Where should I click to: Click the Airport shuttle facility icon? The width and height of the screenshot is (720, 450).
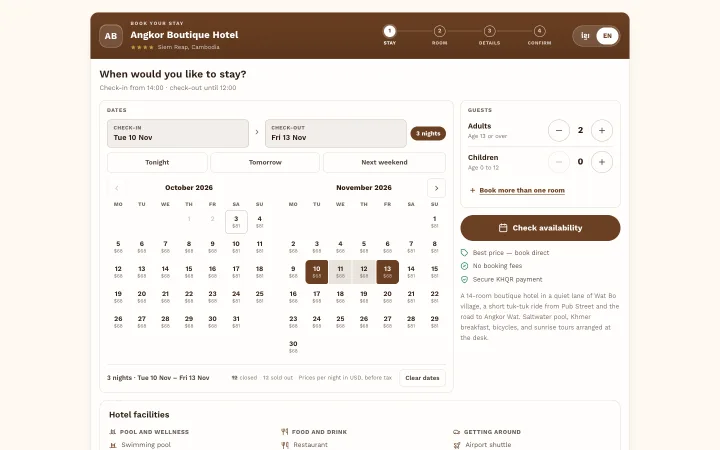tap(457, 445)
